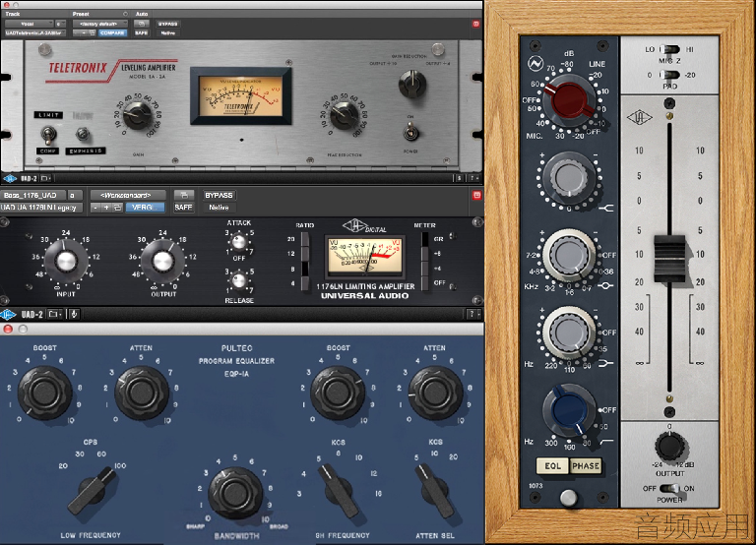Viewport: 756px width, 545px height.
Task: Click the copy settings icon beside the 1176 plus button
Action: point(118,208)
